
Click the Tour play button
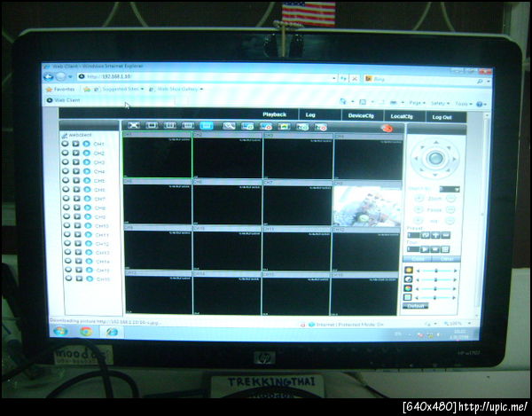(425, 249)
